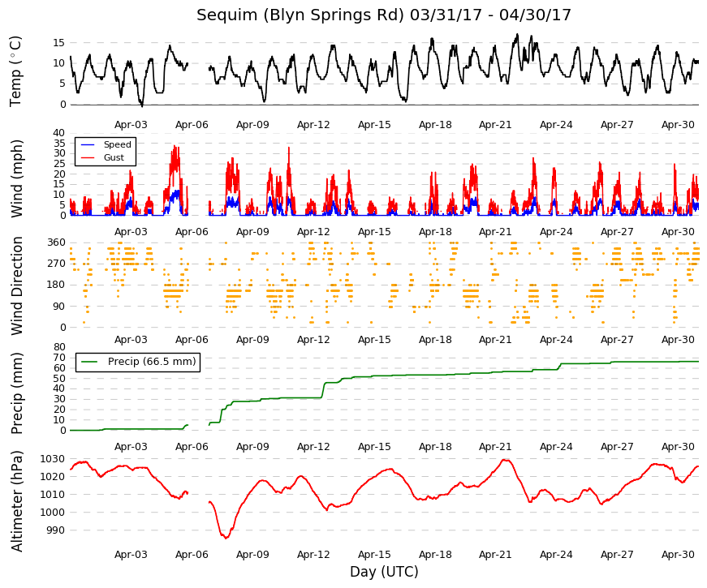Click the Precip (mm) axis label

[x=16, y=393]
